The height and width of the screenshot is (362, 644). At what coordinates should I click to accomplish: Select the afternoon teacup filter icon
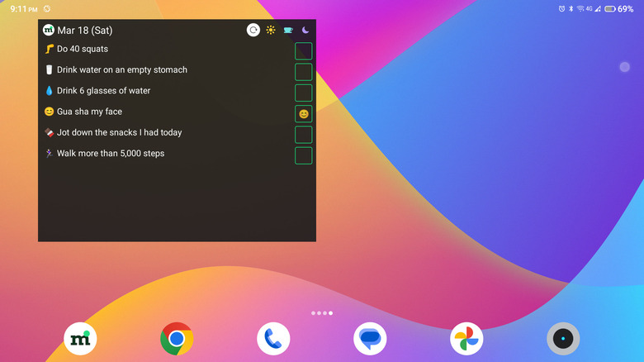pyautogui.click(x=288, y=30)
